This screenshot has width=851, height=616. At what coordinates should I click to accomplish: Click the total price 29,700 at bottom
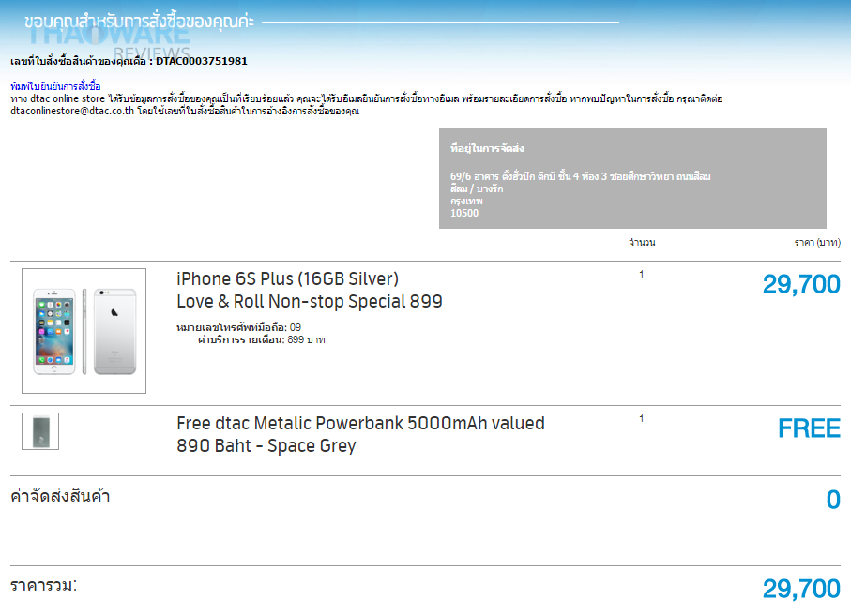coord(801,589)
